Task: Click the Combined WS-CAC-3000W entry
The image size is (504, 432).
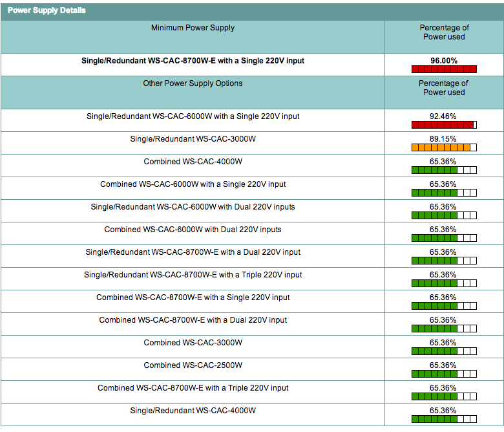Action: (x=193, y=343)
